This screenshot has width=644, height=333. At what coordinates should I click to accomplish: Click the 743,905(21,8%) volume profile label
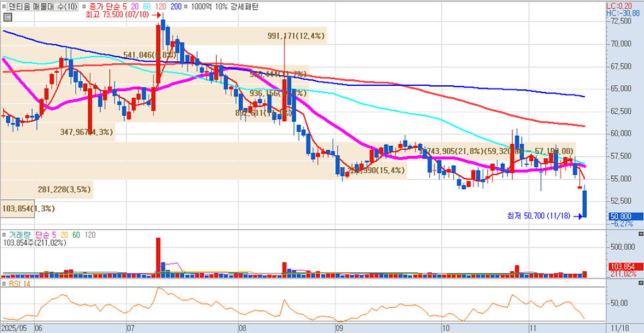coord(455,151)
